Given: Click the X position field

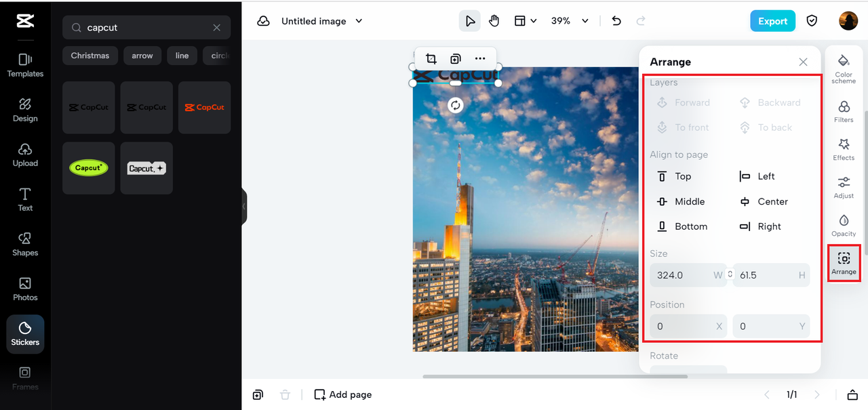Looking at the screenshot, I should 688,326.
